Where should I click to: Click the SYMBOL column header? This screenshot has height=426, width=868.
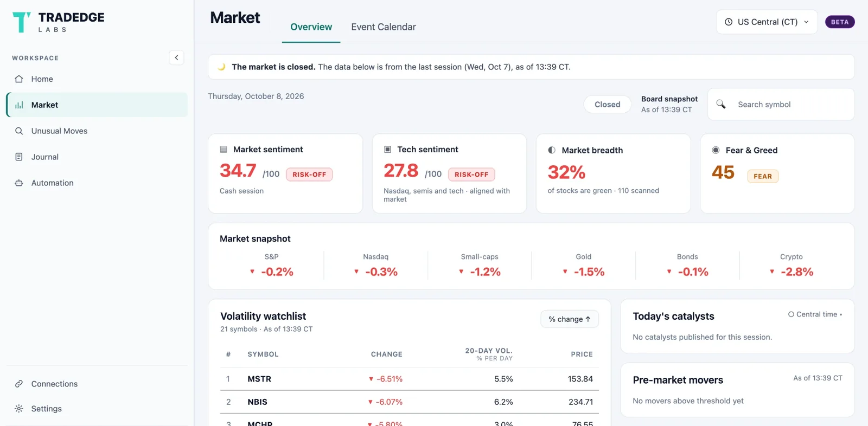point(263,354)
